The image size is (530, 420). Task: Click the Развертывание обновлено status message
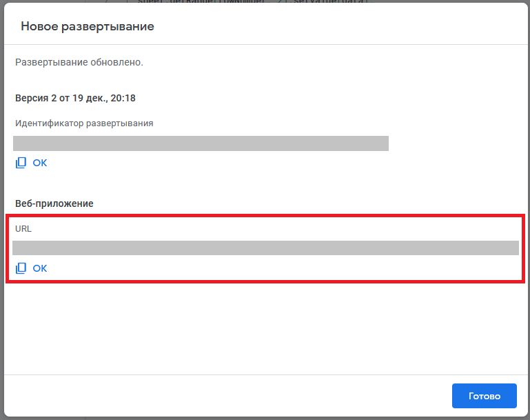[79, 62]
